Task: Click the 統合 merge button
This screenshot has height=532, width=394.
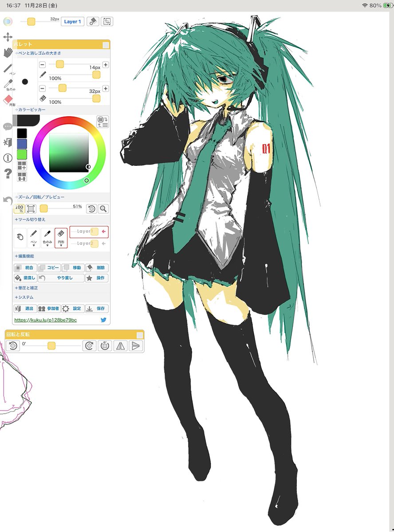Action: coord(25,268)
